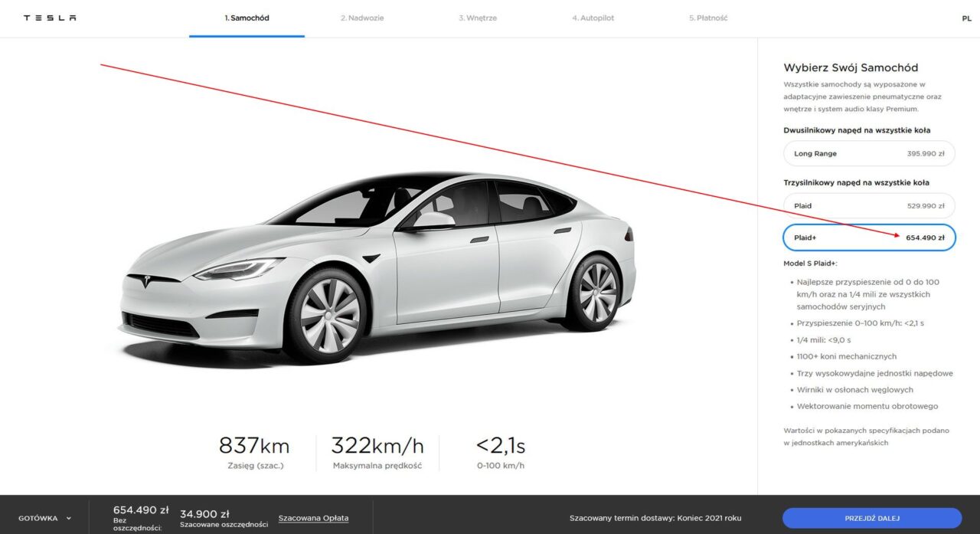Click the chevron beside GOTÓWKA

[69, 519]
